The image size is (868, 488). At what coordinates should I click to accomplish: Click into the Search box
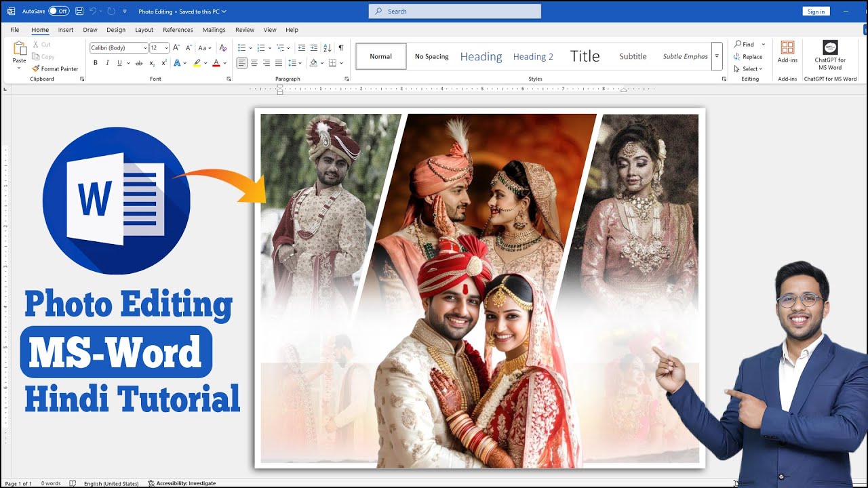455,11
